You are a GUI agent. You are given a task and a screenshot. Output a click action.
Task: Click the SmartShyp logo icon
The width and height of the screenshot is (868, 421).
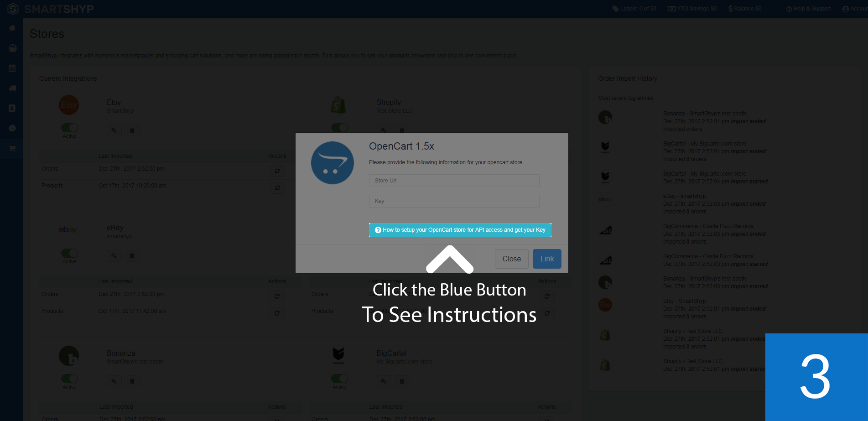(x=13, y=9)
